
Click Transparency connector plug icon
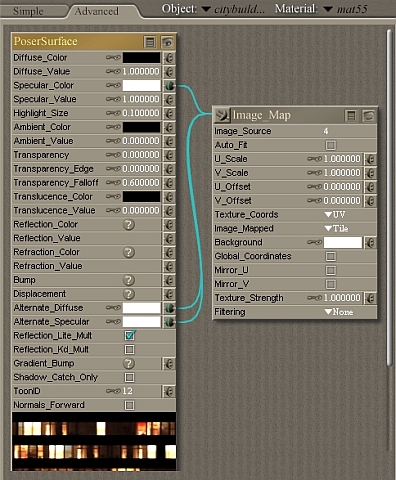click(169, 155)
